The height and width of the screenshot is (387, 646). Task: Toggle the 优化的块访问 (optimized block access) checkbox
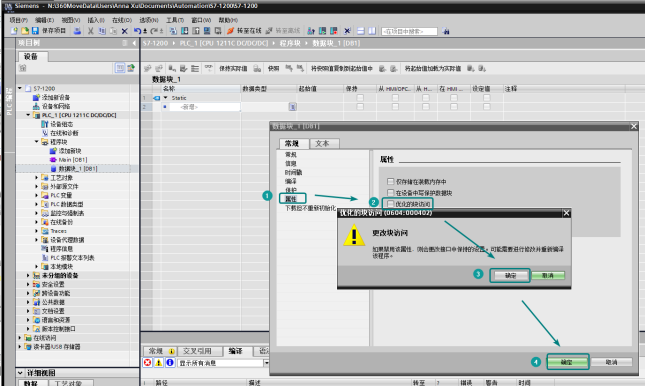[x=390, y=204]
